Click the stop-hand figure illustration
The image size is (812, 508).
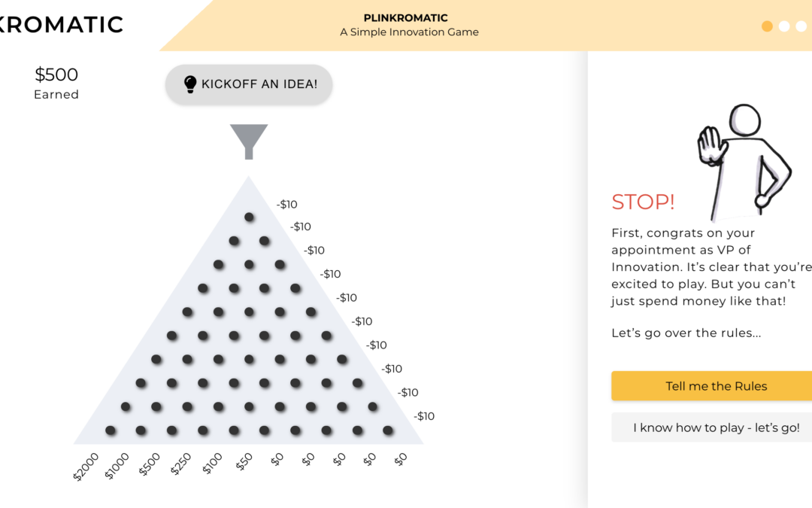click(744, 160)
